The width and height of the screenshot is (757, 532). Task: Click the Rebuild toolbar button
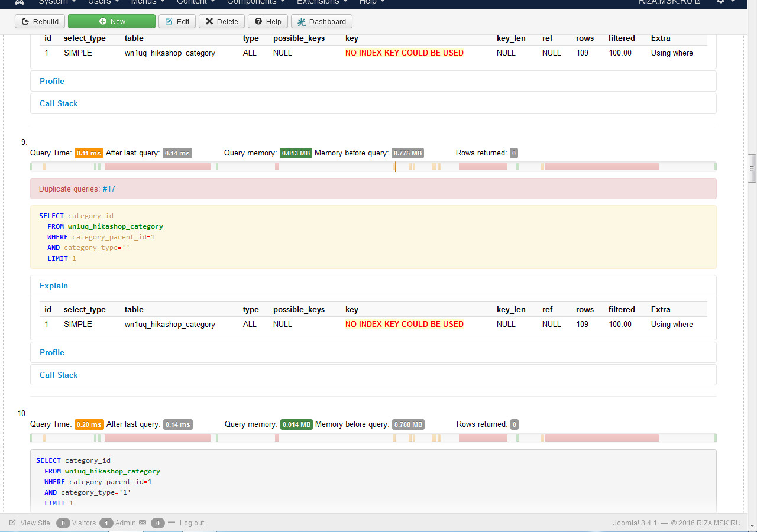[x=40, y=21]
